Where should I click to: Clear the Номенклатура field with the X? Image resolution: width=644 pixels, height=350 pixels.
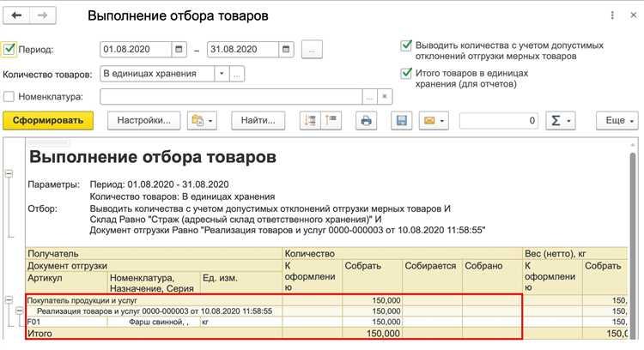tap(385, 97)
